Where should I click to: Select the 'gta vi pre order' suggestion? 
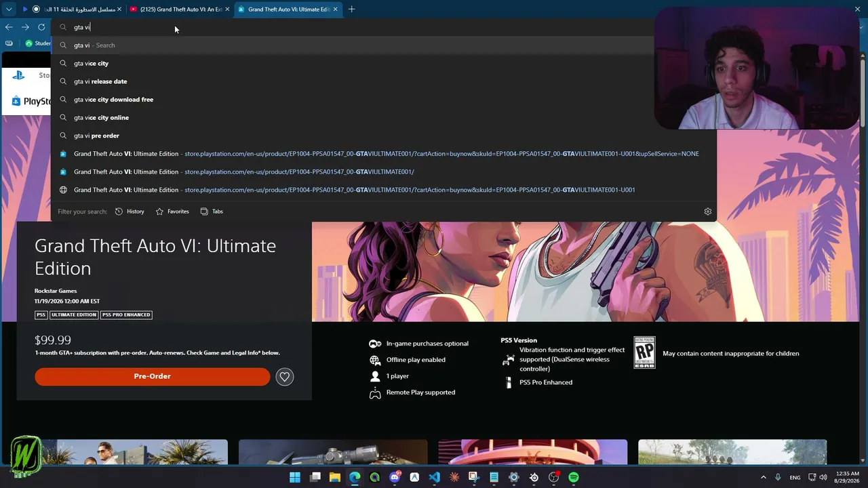(384, 136)
